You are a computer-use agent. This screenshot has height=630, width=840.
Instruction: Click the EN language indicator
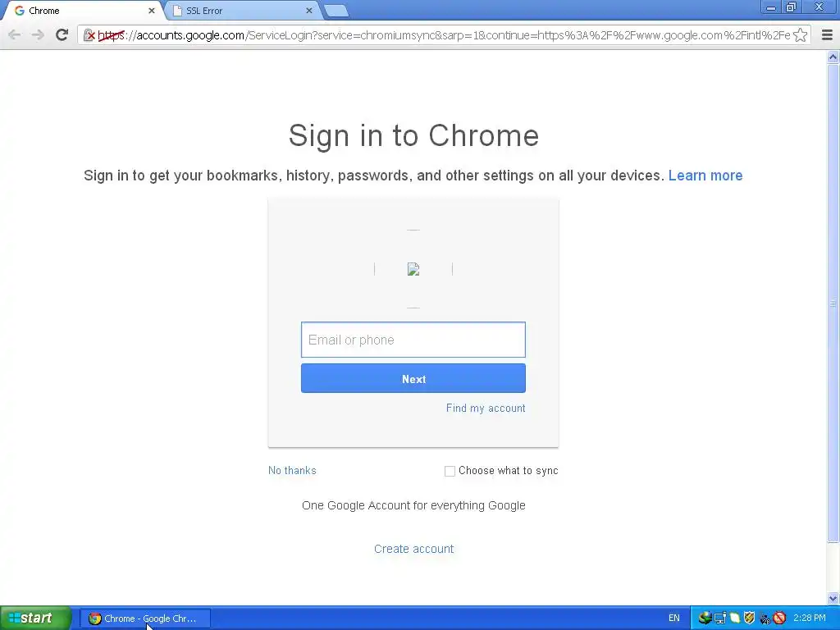pyautogui.click(x=674, y=619)
